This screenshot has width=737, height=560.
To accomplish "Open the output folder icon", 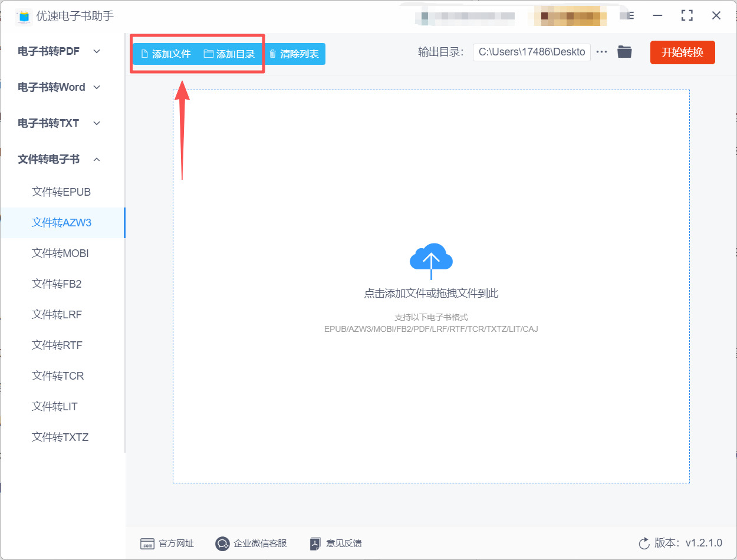I will (624, 52).
